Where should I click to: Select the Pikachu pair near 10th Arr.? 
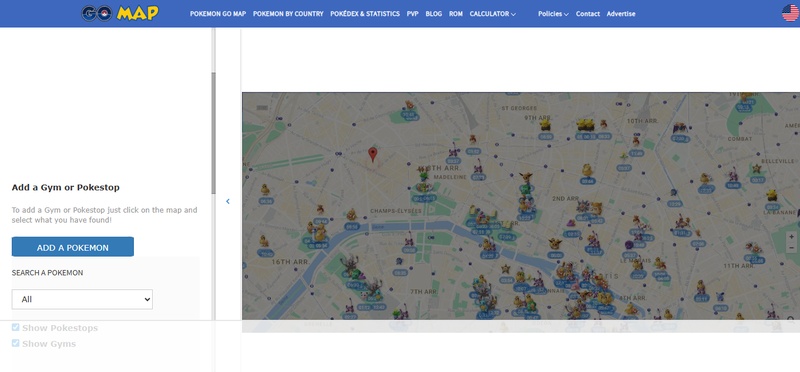point(586,125)
